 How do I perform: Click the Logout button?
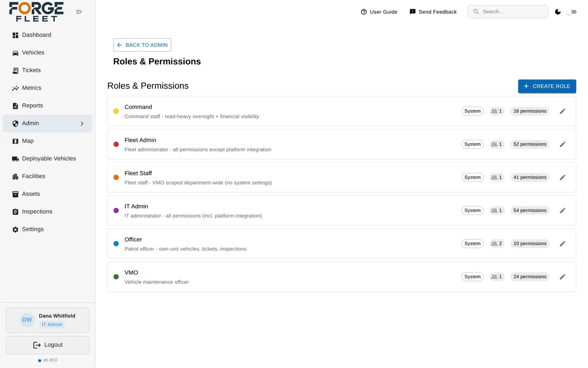[x=48, y=345]
